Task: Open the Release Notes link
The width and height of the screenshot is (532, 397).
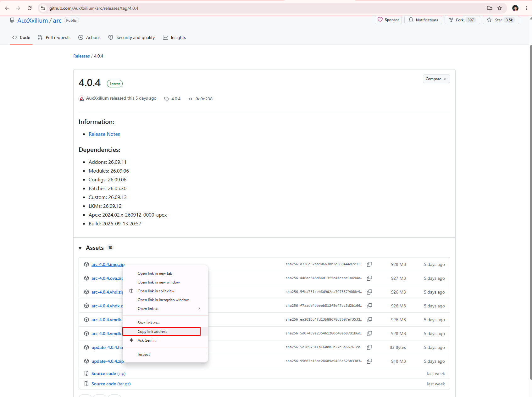Action: click(104, 134)
